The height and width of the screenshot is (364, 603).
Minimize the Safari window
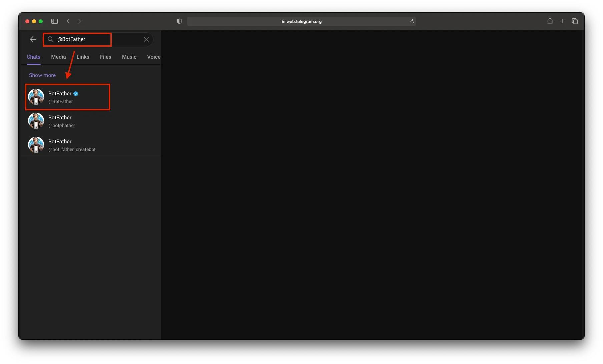pos(34,21)
